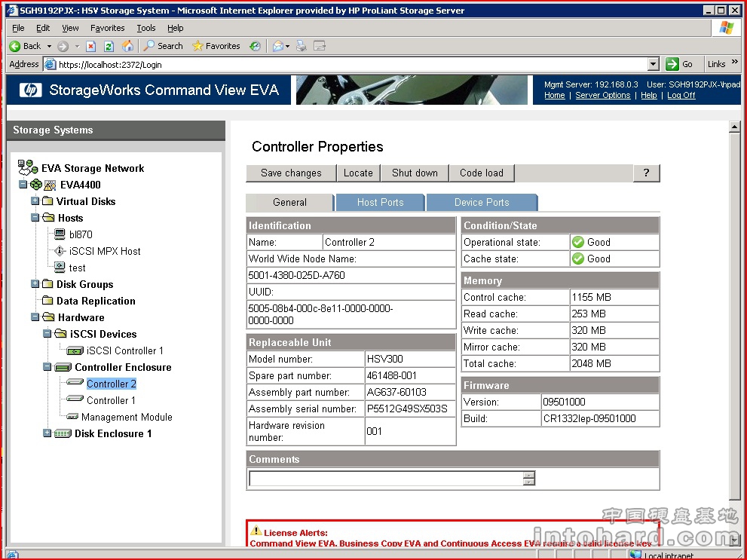Click the Controller Enclosure icon
Screen dimensions: 747x560
click(x=63, y=368)
